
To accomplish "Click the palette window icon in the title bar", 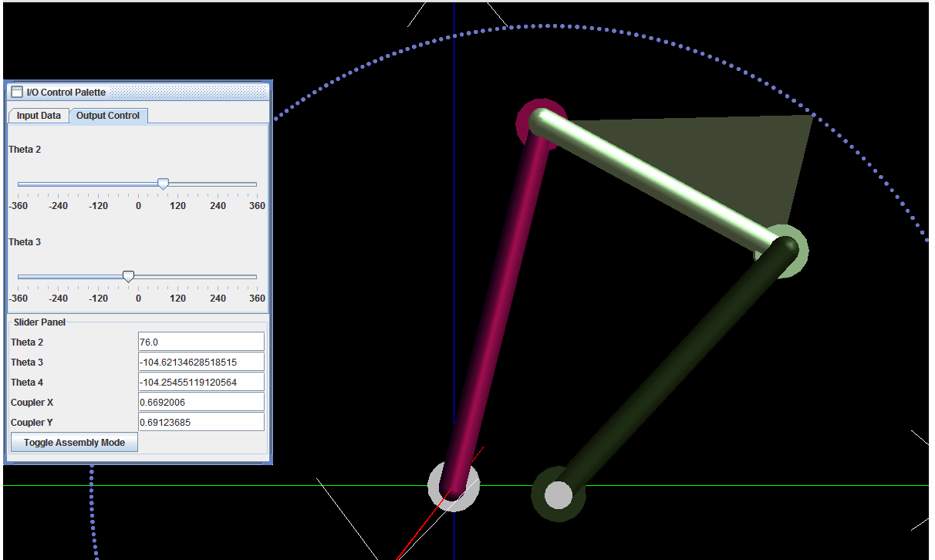I will click(x=15, y=91).
